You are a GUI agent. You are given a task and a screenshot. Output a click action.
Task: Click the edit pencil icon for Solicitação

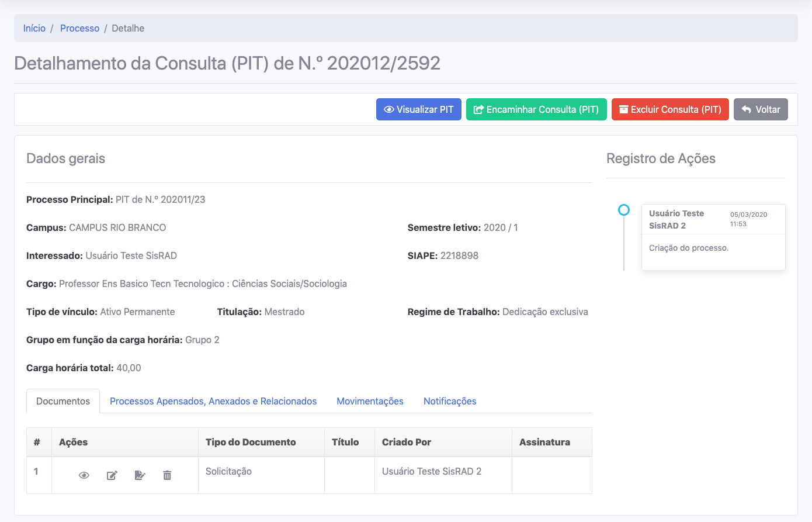(112, 475)
